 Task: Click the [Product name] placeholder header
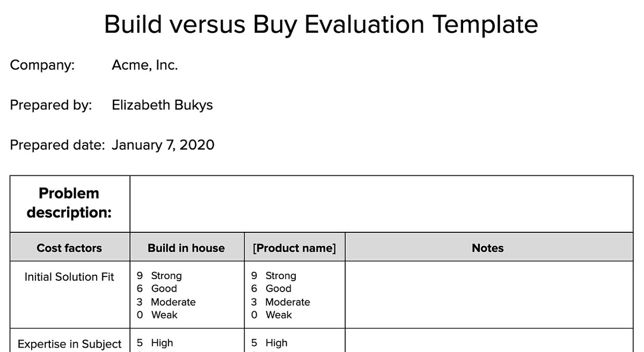point(294,248)
